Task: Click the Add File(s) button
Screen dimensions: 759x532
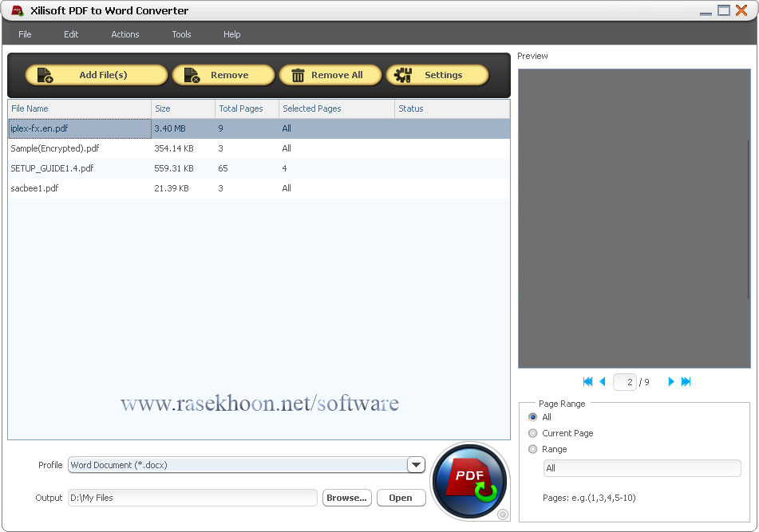Action: pyautogui.click(x=97, y=75)
